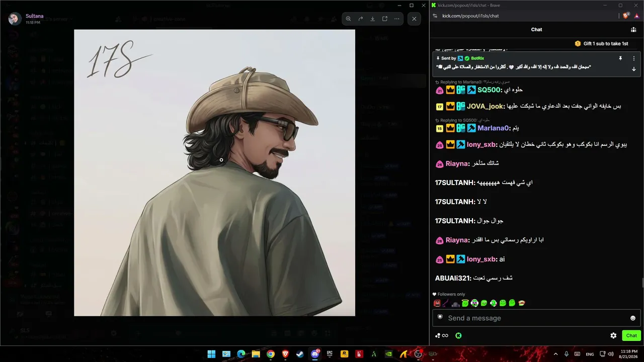Open JOVA_jook's user profile
The width and height of the screenshot is (644, 362).
(x=485, y=107)
